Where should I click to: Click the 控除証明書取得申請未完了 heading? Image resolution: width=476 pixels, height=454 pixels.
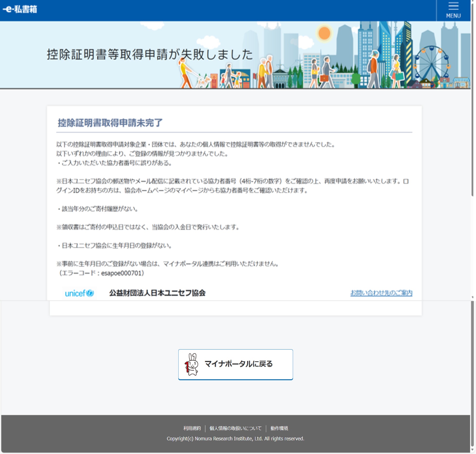pyautogui.click(x=110, y=123)
